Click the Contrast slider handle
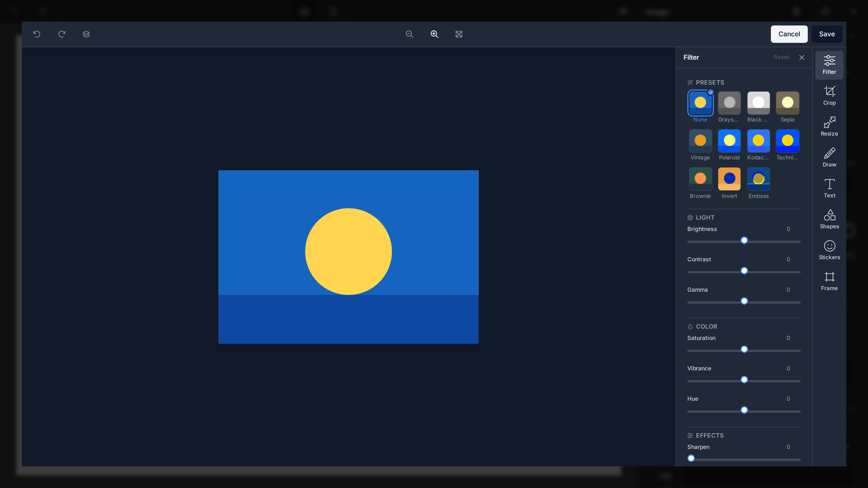Image resolution: width=868 pixels, height=488 pixels. tap(744, 271)
